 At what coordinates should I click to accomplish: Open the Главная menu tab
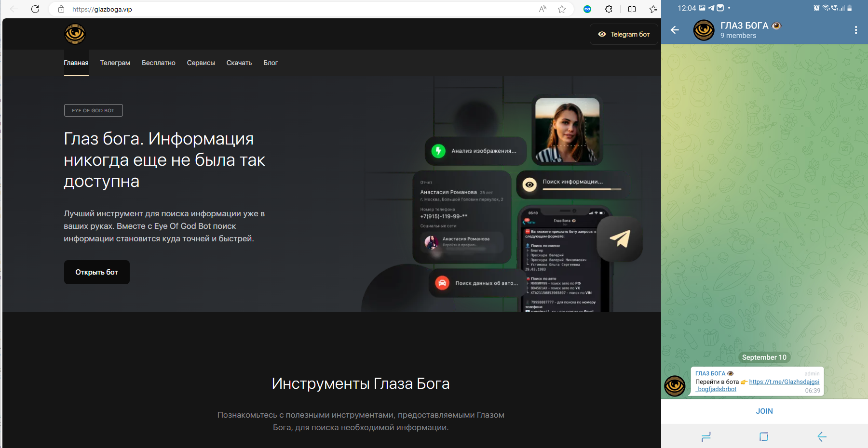(x=76, y=63)
